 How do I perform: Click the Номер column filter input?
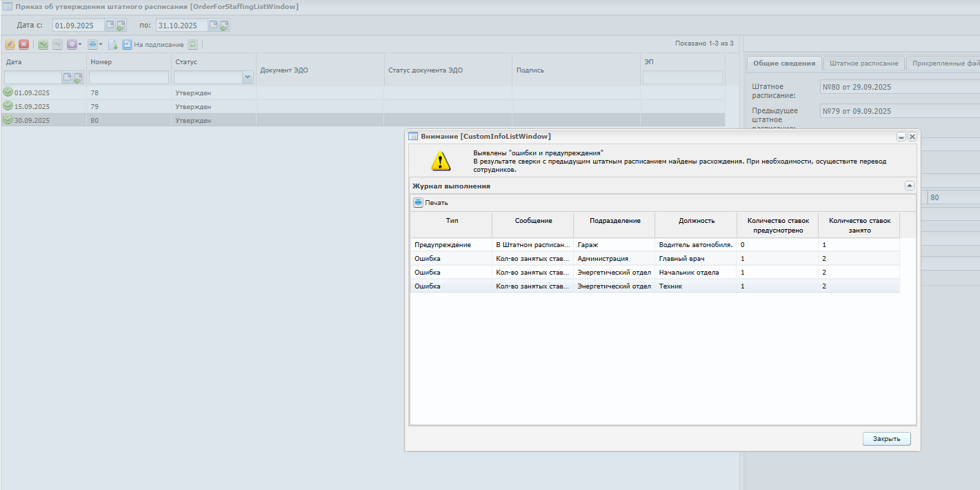pos(129,77)
